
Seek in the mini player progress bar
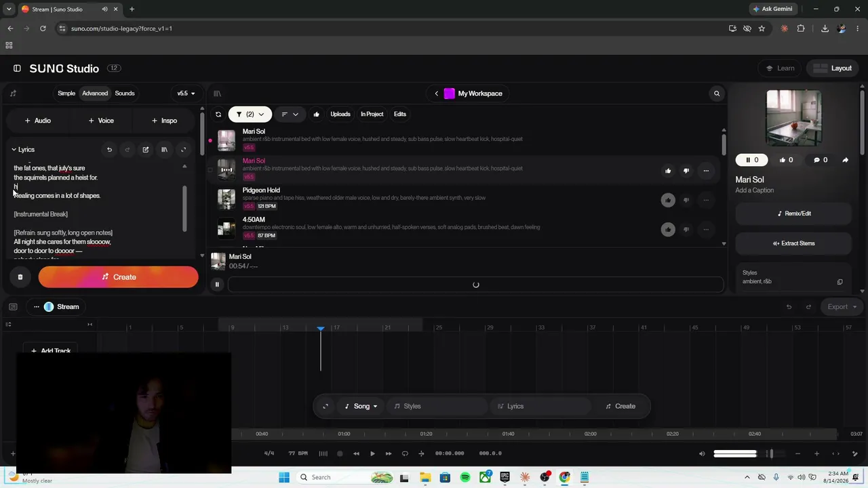475,285
